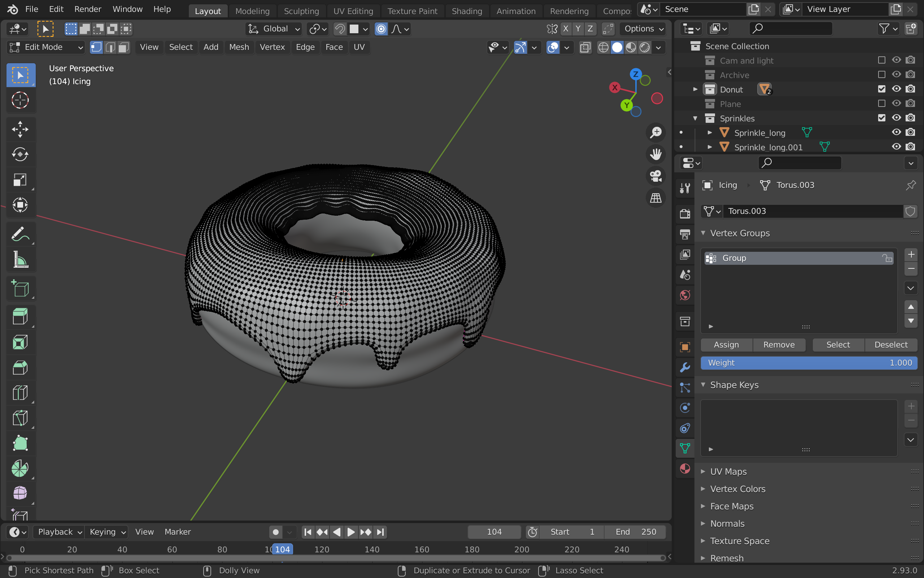Screen dimensions: 924x578
Task: Open the Edit Mode dropdown
Action: click(46, 47)
